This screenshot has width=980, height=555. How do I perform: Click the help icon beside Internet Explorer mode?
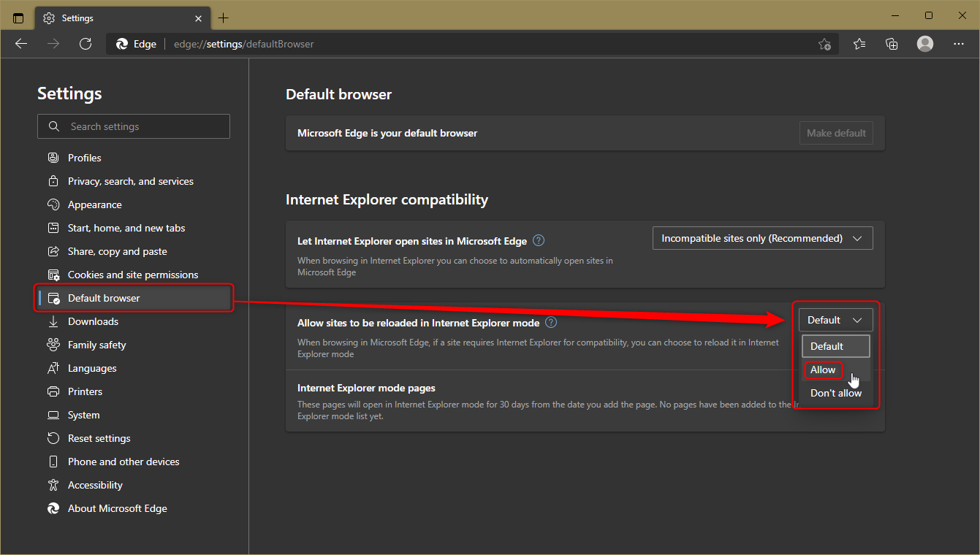pos(551,322)
